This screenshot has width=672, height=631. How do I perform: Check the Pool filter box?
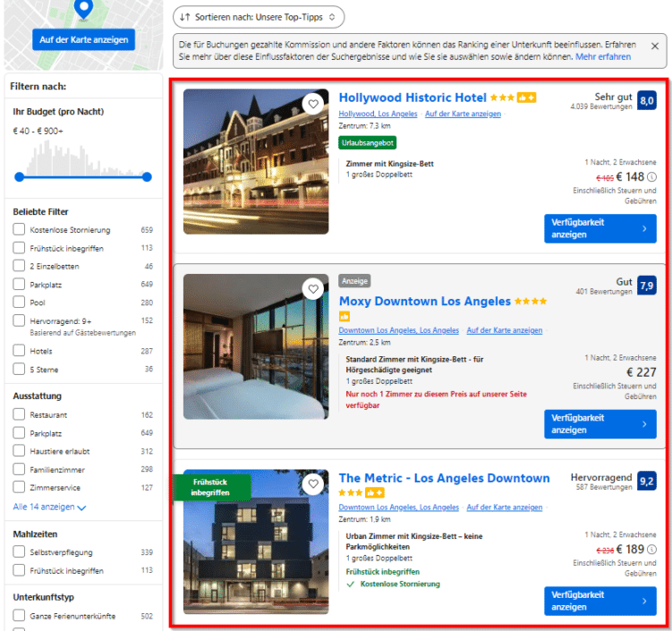point(19,302)
